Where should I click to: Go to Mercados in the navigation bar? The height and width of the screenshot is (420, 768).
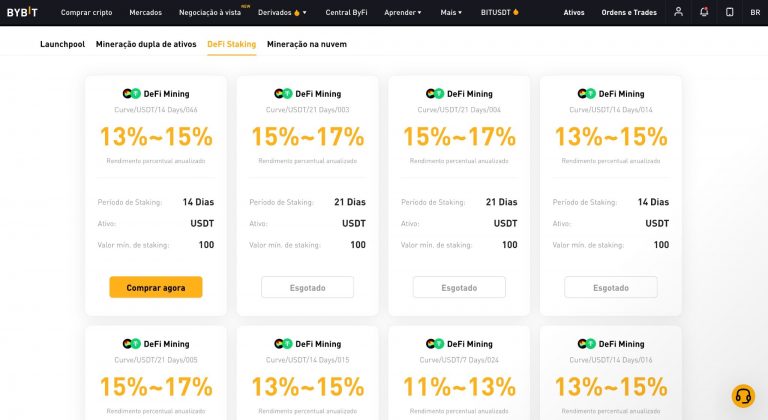click(145, 13)
